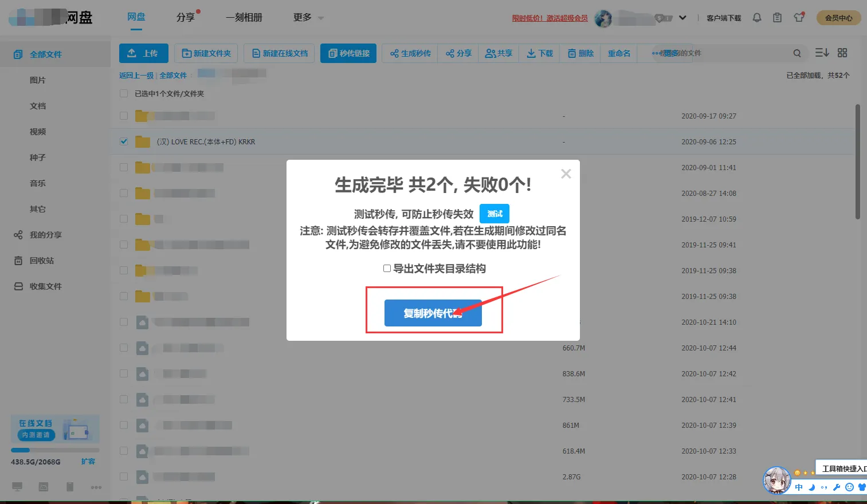Click the 新建文件夹 new folder button

pos(206,53)
